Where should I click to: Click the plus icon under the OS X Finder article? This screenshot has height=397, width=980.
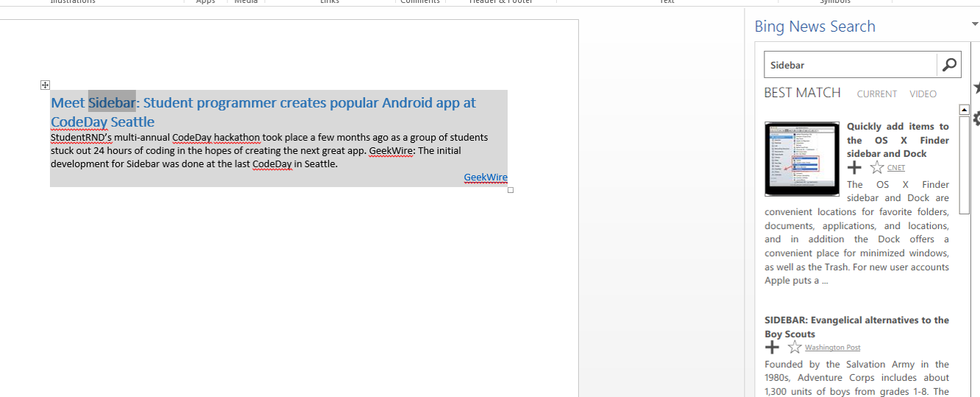pyautogui.click(x=854, y=168)
